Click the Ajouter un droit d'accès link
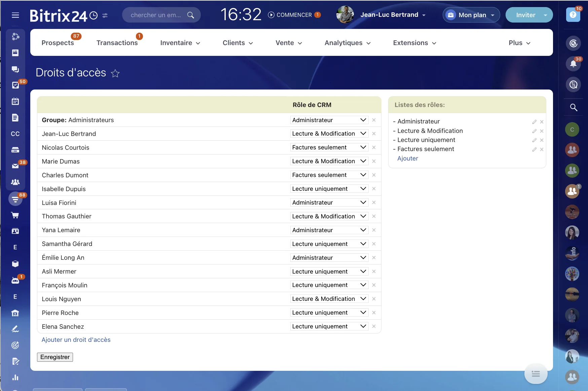Image resolution: width=588 pixels, height=391 pixels. (x=76, y=340)
